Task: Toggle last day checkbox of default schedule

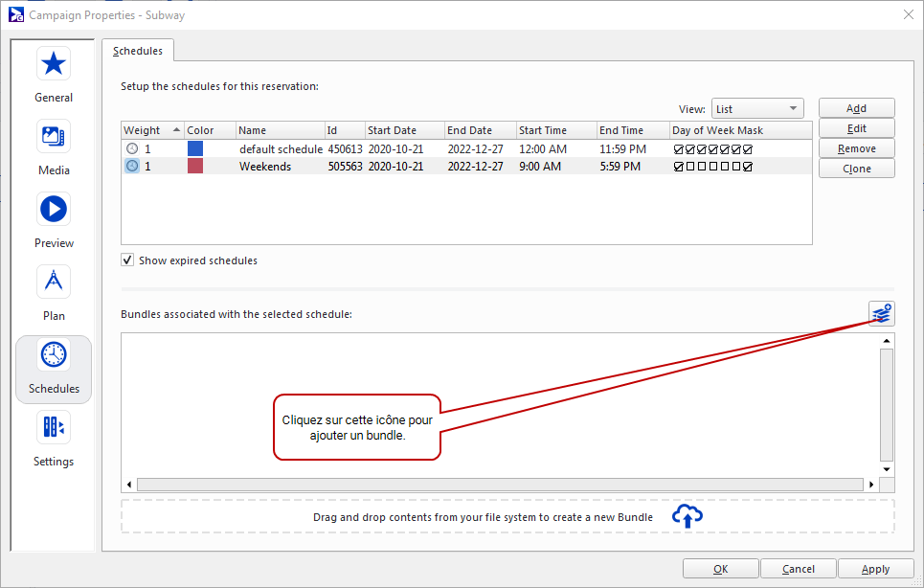Action: click(x=748, y=149)
